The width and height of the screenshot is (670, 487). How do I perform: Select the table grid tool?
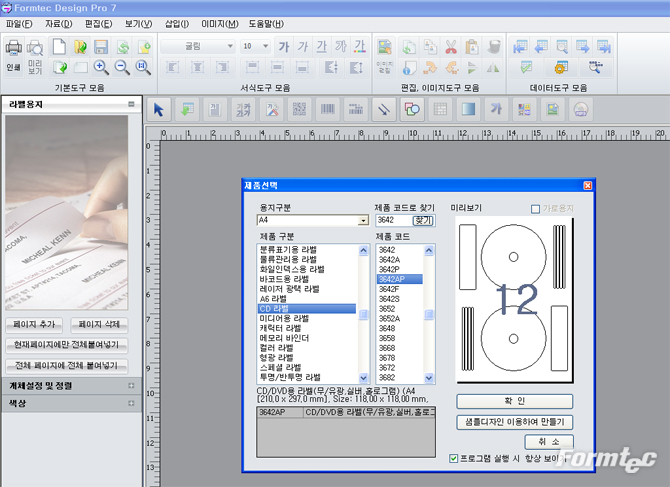[440, 110]
